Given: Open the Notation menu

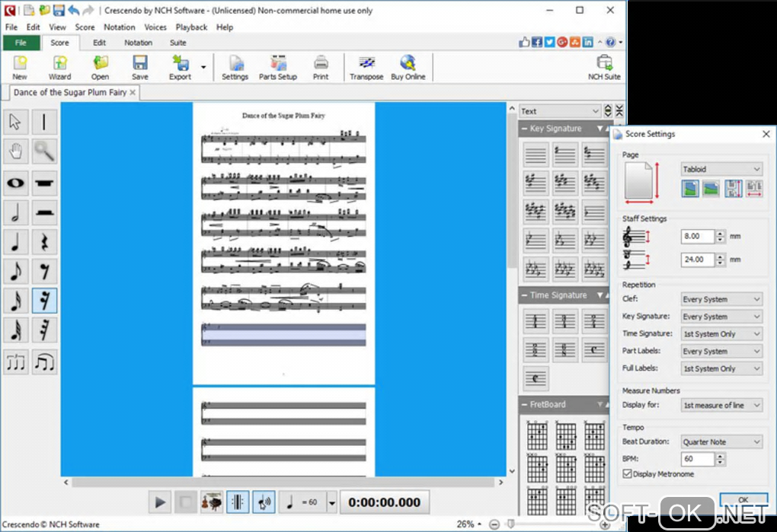Looking at the screenshot, I should [x=120, y=27].
